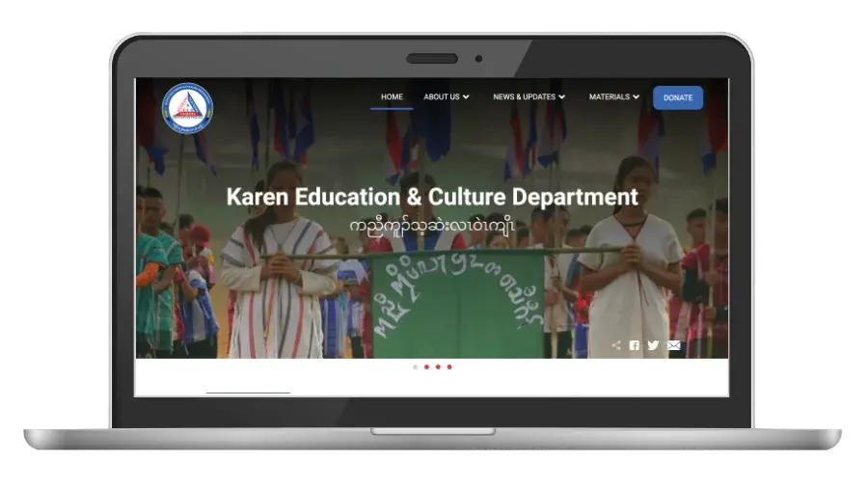This screenshot has width=868, height=488.
Task: Click the Karen Education department logo
Action: coord(188,108)
